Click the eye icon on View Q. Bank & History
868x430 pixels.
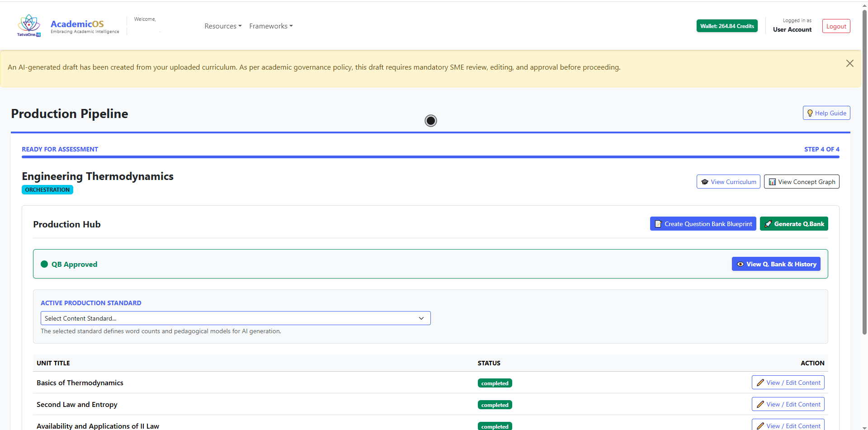(740, 265)
